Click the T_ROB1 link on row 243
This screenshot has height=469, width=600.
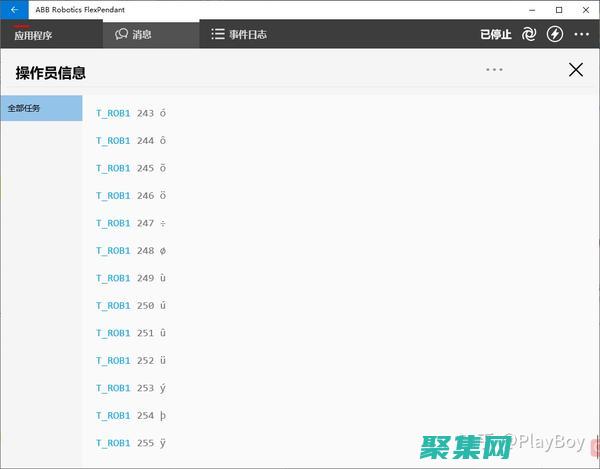[x=113, y=114]
